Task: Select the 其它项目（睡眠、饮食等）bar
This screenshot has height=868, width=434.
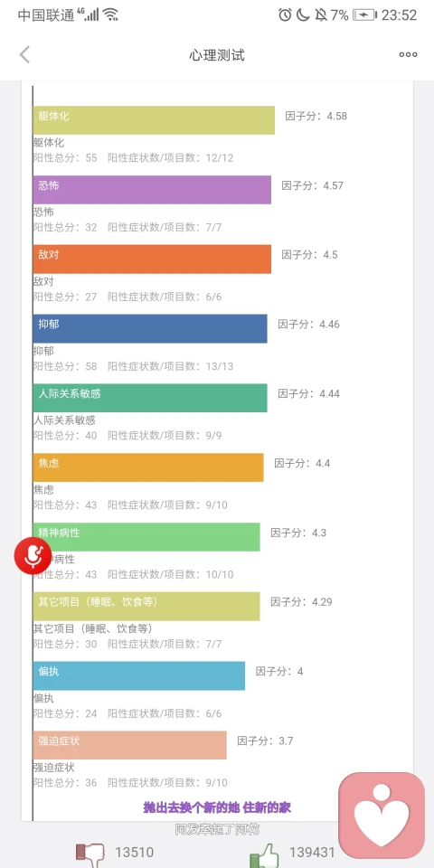Action: [x=146, y=606]
